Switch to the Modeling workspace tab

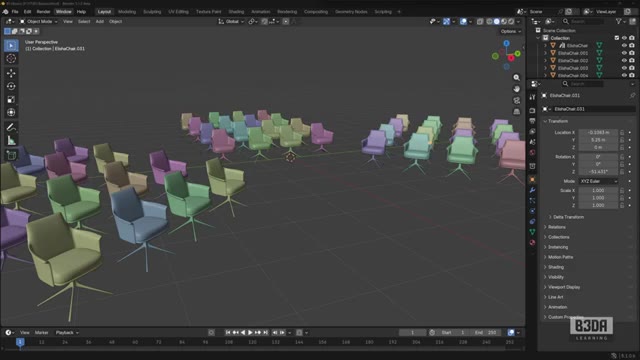click(x=127, y=12)
